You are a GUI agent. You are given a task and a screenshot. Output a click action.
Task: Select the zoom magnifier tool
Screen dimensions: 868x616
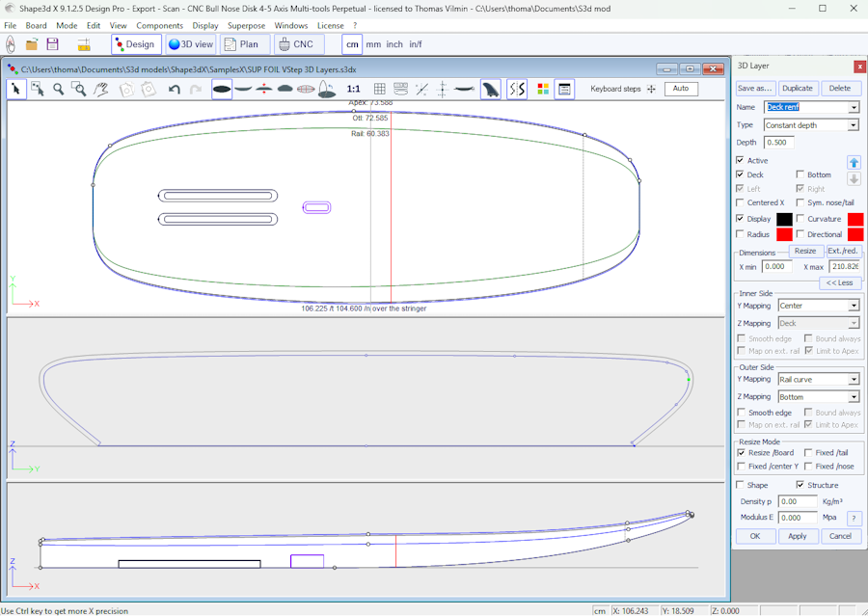tap(59, 90)
